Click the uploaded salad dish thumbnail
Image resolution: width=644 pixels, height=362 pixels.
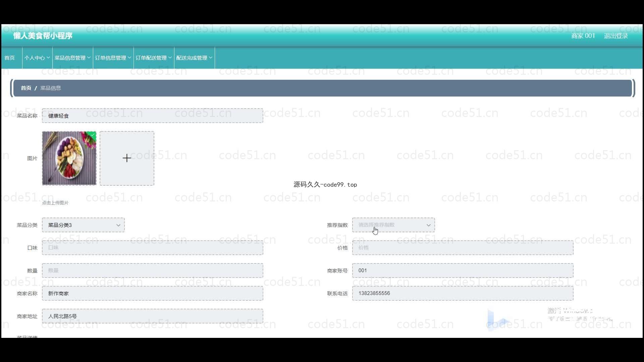tap(69, 158)
